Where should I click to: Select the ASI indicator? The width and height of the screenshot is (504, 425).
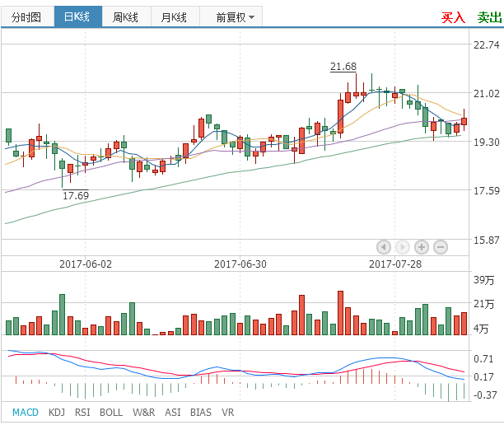click(172, 412)
